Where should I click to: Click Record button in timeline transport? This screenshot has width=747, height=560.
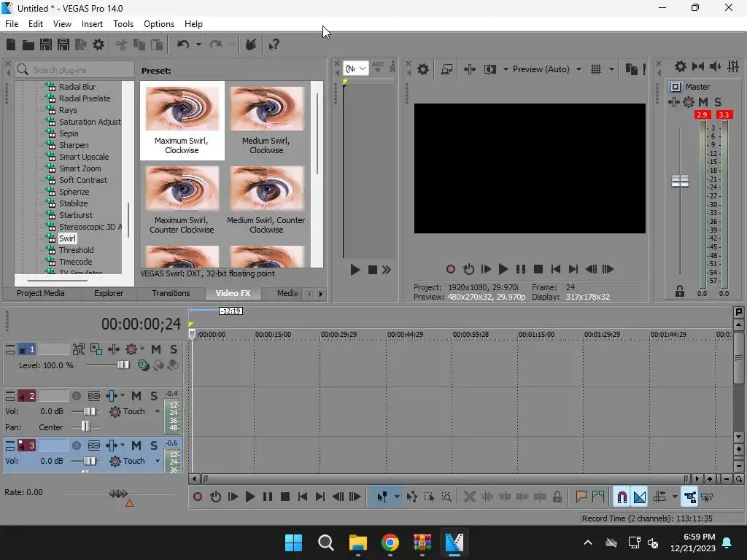[198, 497]
